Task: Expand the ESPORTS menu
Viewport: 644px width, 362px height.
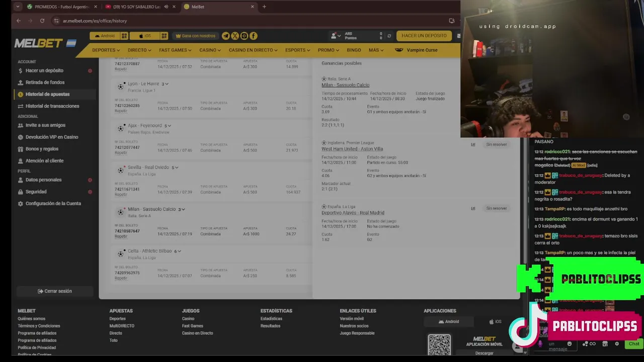Action: pos(297,50)
